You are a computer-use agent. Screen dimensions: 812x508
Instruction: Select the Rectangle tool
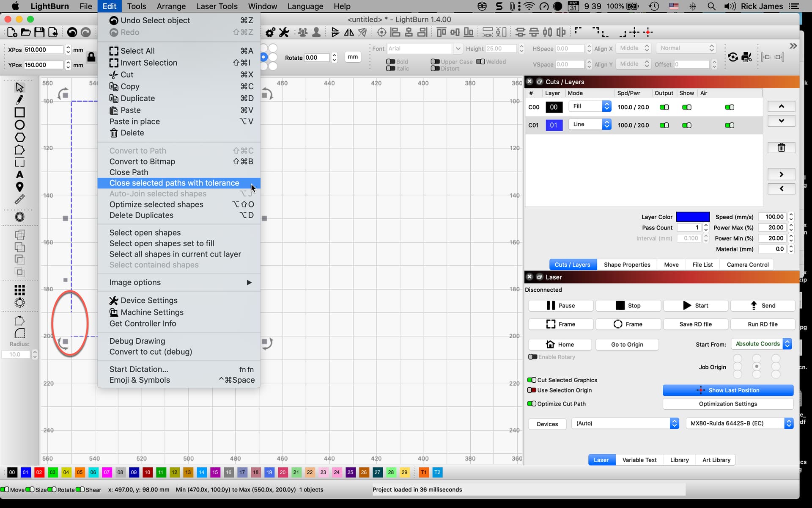click(x=19, y=112)
